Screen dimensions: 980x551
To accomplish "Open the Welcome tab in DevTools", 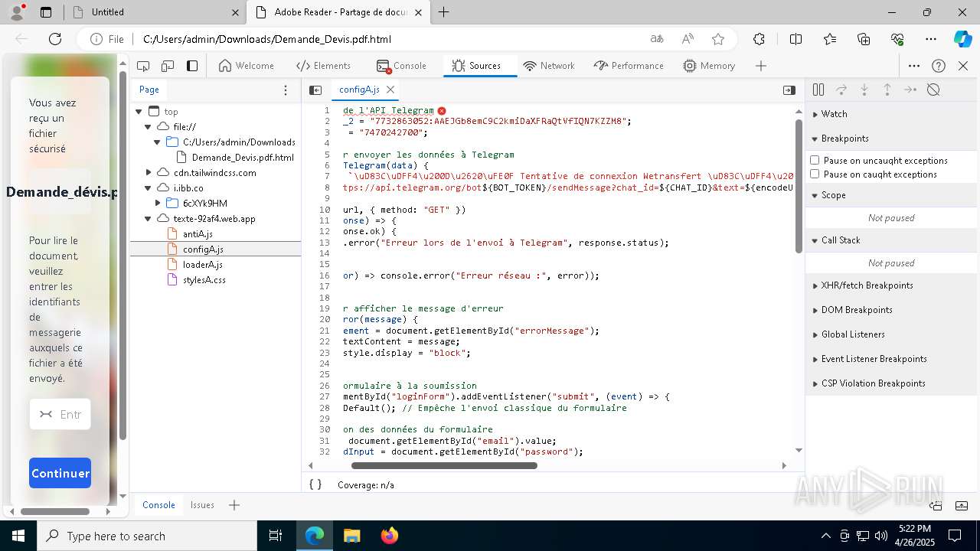I will tap(247, 66).
